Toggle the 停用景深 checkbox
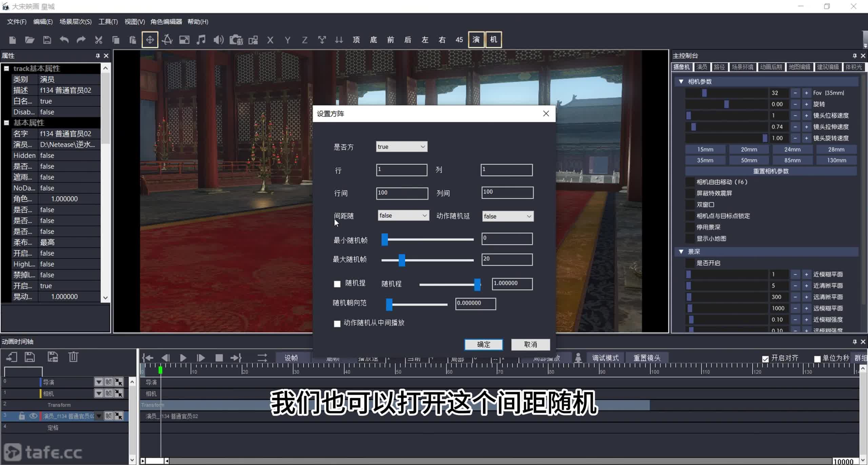Screen dimensions: 868x465 click(x=690, y=227)
